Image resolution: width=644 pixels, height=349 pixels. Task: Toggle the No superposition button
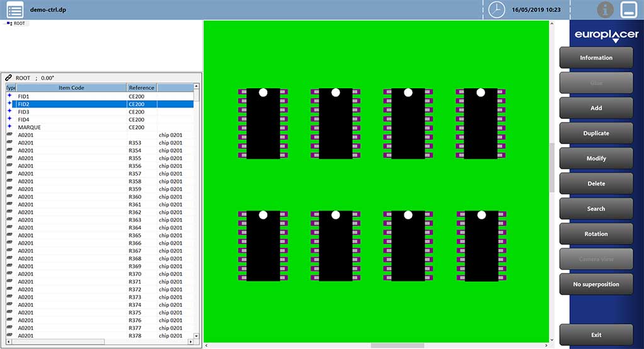pyautogui.click(x=596, y=284)
